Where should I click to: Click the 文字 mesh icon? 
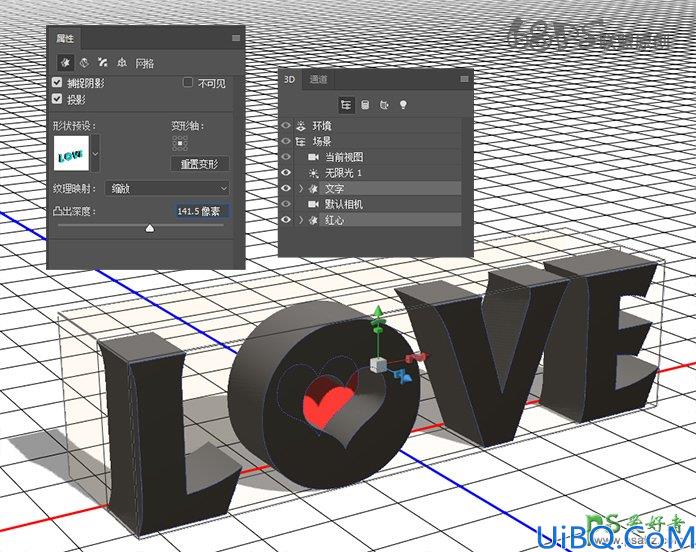[313, 189]
